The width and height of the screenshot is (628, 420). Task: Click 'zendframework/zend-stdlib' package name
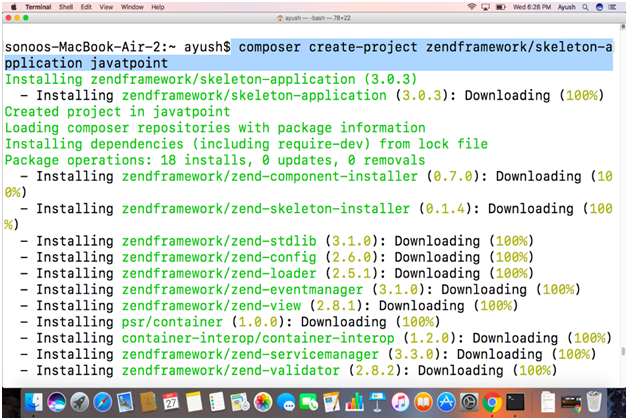click(219, 241)
